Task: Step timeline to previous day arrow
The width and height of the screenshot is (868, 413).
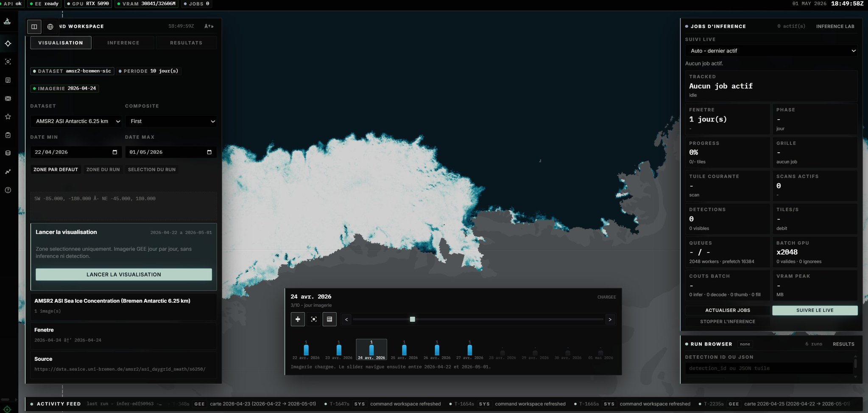Action: (x=346, y=319)
